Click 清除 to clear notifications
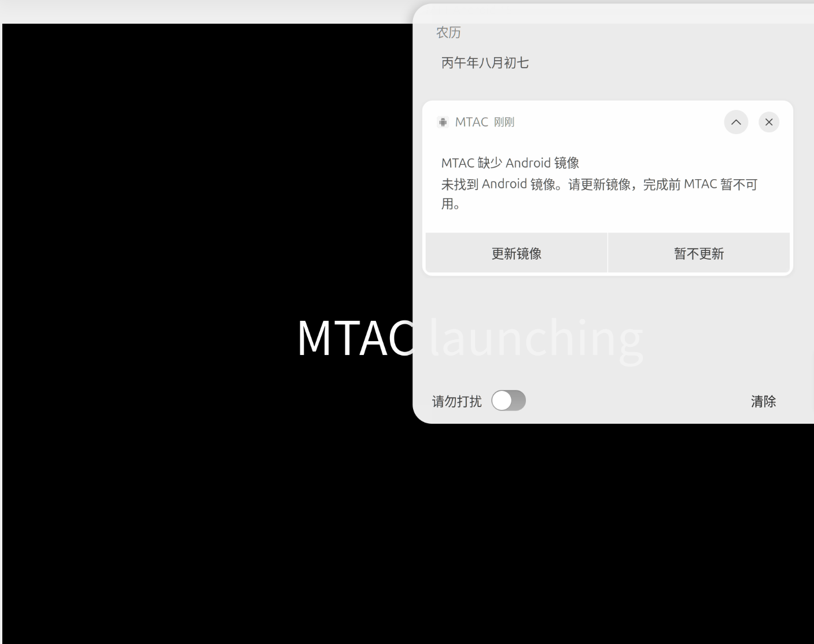This screenshot has width=814, height=644. pos(763,401)
